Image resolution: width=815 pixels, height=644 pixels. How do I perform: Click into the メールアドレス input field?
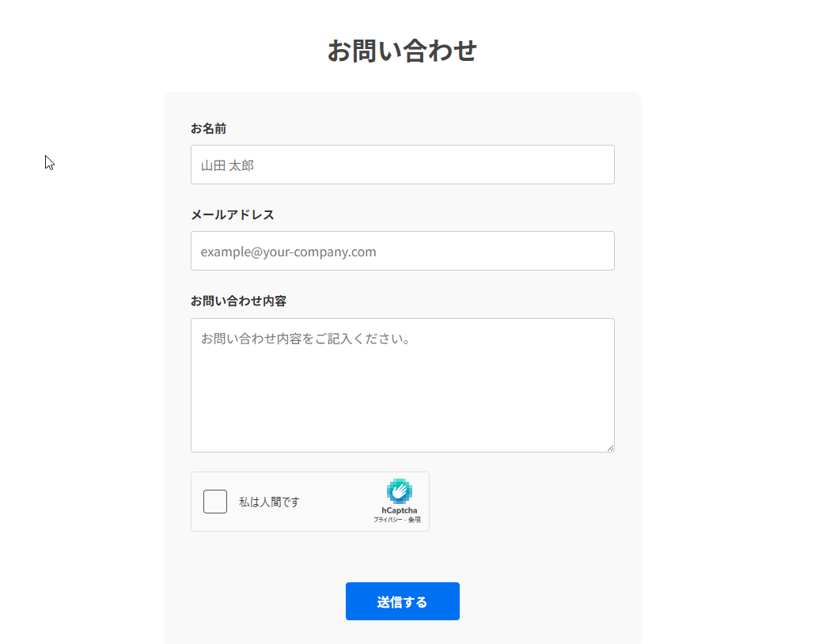point(402,251)
